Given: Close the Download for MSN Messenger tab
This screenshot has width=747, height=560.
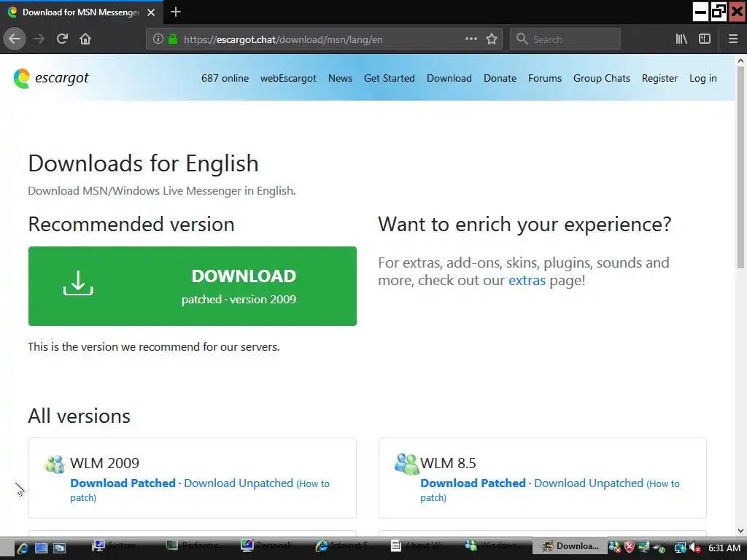Looking at the screenshot, I should (151, 12).
